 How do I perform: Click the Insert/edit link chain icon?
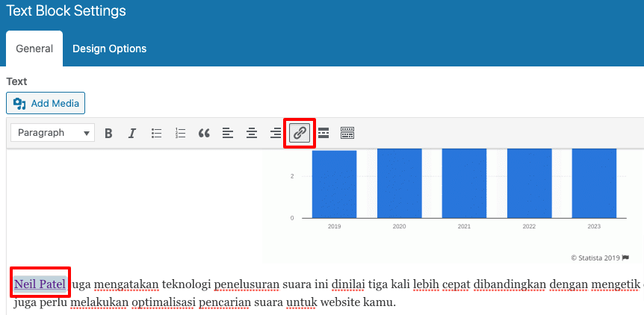point(300,133)
